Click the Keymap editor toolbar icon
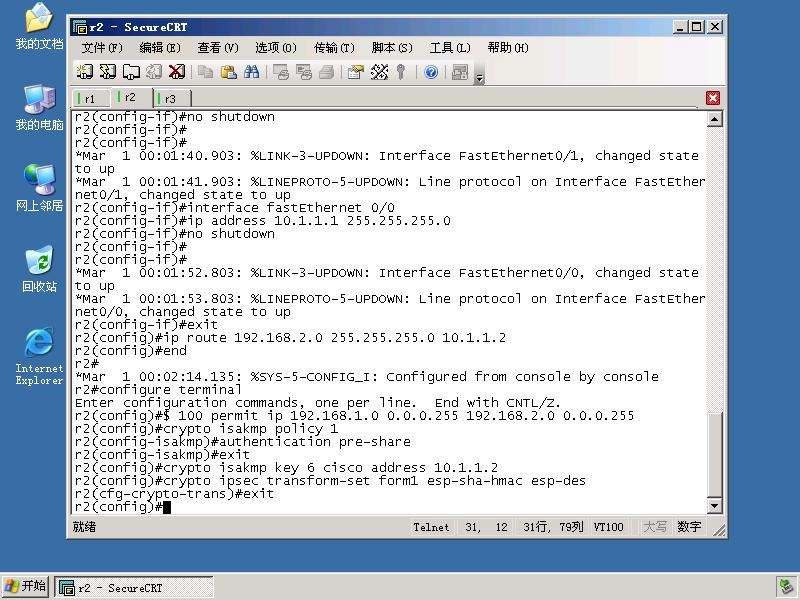Viewport: 800px width, 600px height. [379, 72]
